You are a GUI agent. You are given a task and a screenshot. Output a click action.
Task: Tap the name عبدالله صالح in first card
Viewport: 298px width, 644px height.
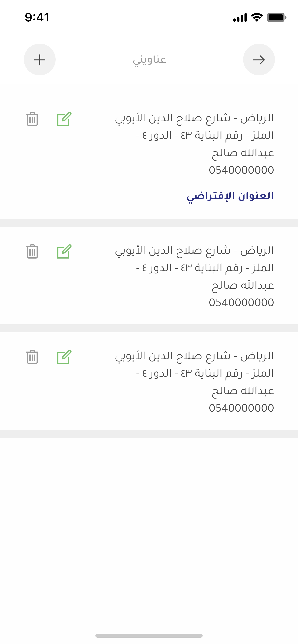point(243,153)
